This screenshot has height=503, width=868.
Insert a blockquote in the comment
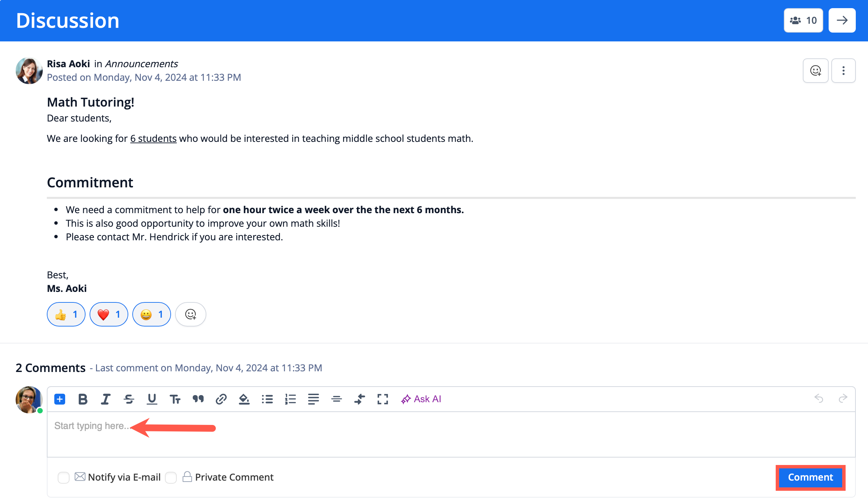(x=198, y=399)
